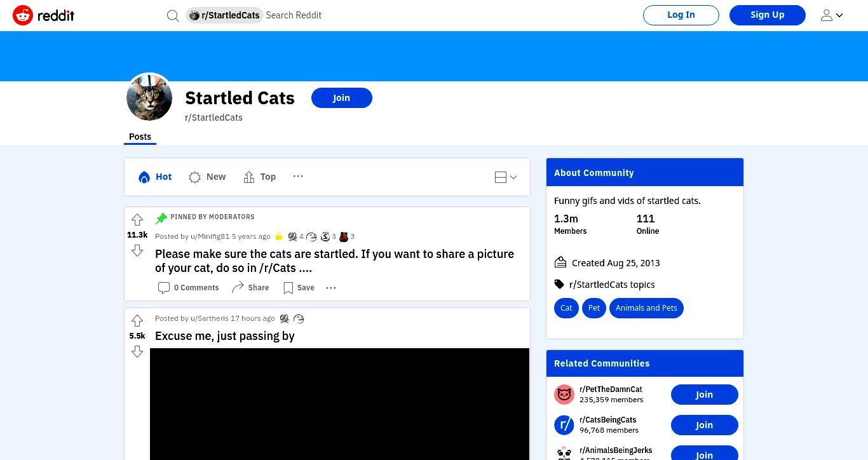
Task: Join r/PetTheDamnCat community
Action: [704, 395]
